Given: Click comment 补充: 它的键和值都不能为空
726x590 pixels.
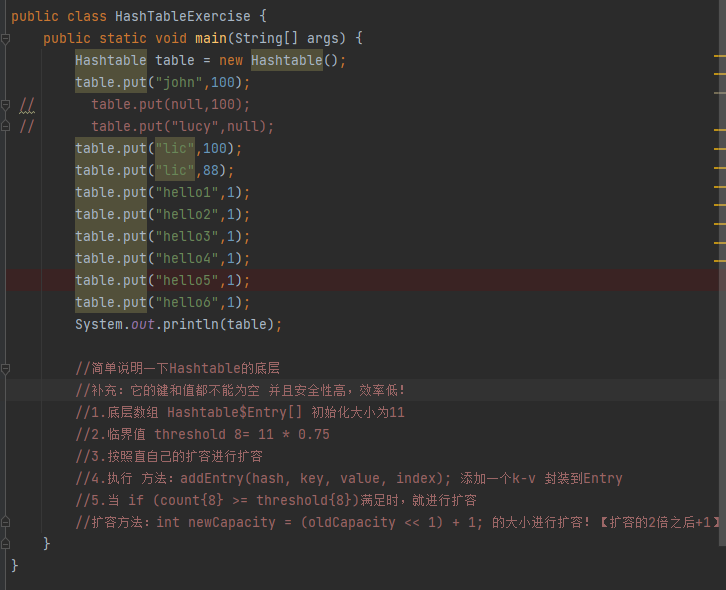Looking at the screenshot, I should click(240, 390).
